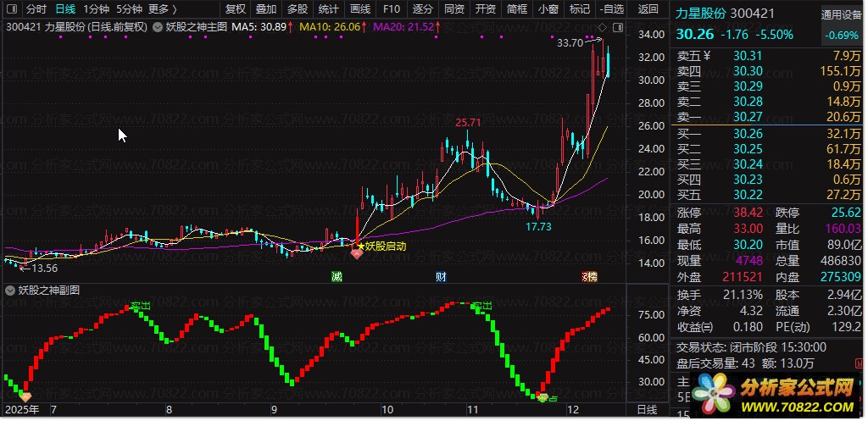Open the 分时 intraday chart
This screenshot has height=421, width=868.
pyautogui.click(x=36, y=8)
